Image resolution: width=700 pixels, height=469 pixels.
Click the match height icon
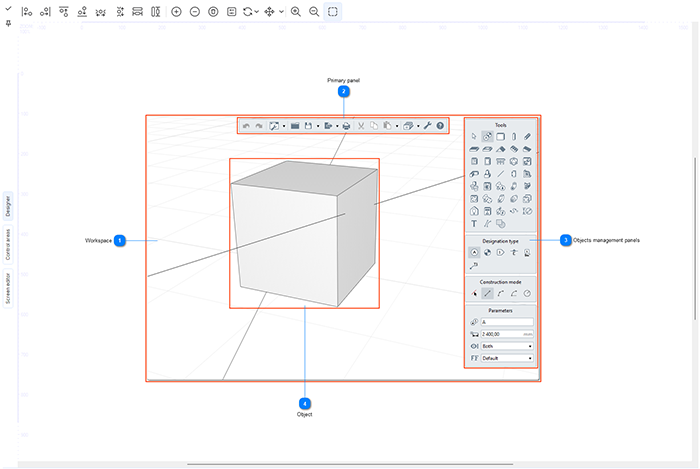155,12
